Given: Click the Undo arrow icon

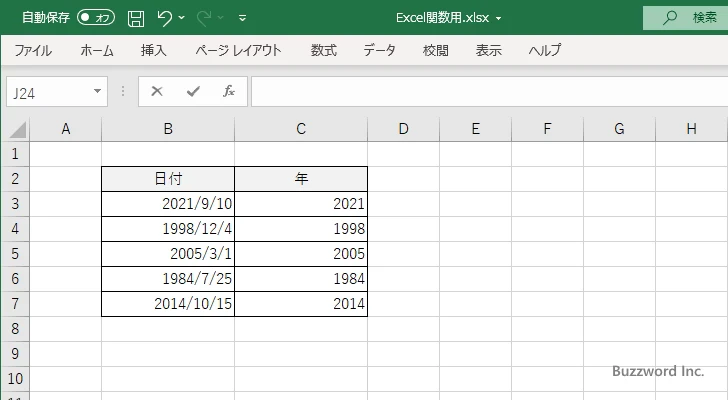Looking at the screenshot, I should point(164,18).
